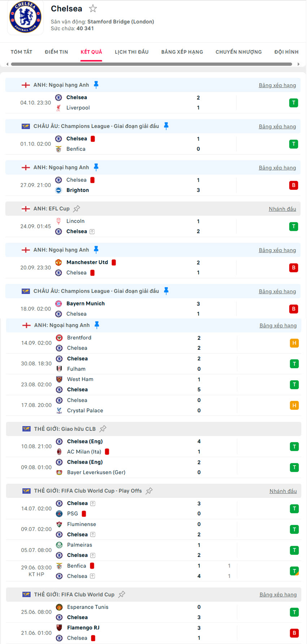This screenshot has width=307, height=644.
Task: Click the Chelsea club crest logo
Action: (25, 17)
